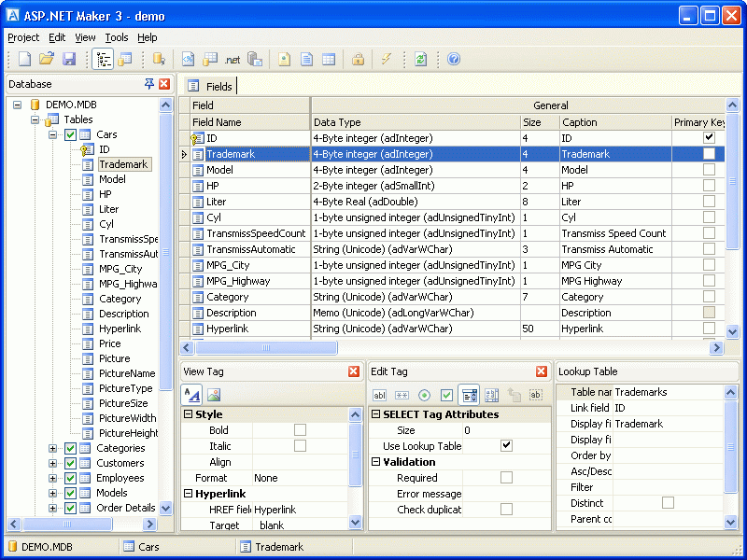Select the radio button Edit Tag icon
The height and width of the screenshot is (560, 747).
[424, 395]
